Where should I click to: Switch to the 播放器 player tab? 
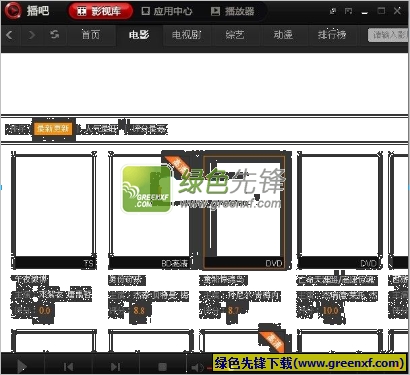233,11
